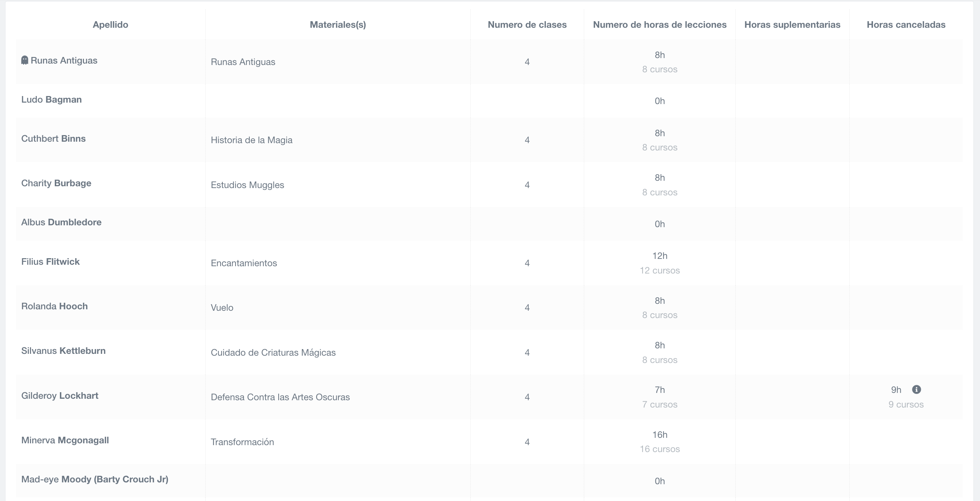This screenshot has width=980, height=501.
Task: Open Rolanda Hooch's entry
Action: 54,306
